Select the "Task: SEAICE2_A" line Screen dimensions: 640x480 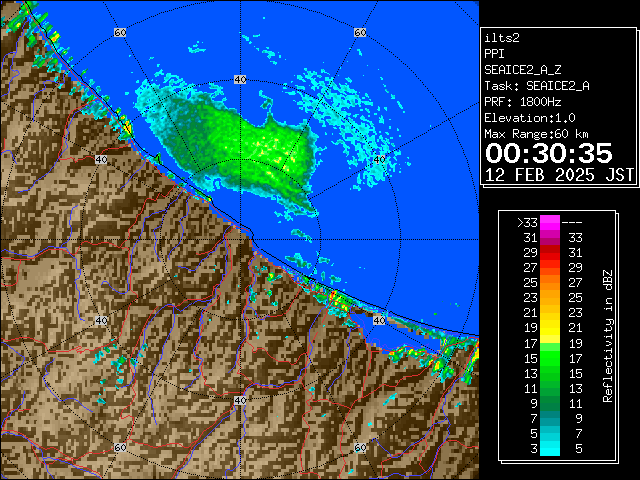pyautogui.click(x=537, y=86)
